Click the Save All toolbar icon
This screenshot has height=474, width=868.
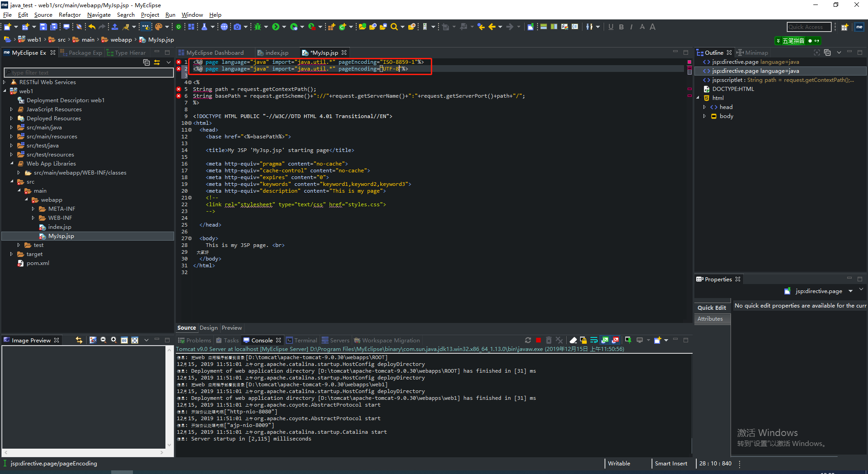[x=54, y=27]
